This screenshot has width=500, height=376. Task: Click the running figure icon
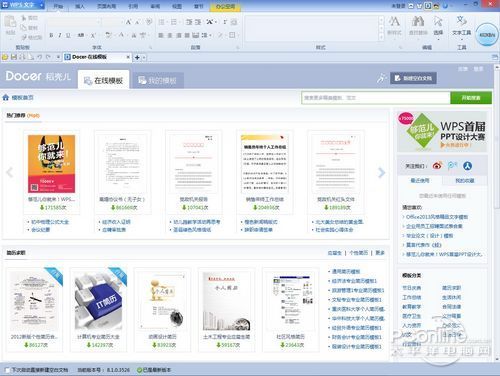(381, 78)
